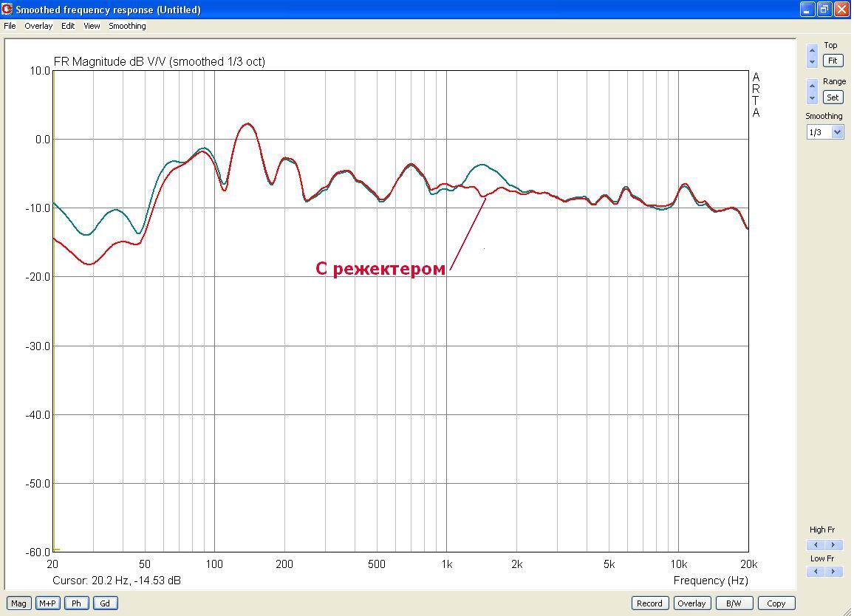Image resolution: width=854 pixels, height=616 pixels.
Task: Click the Record button
Action: tap(650, 603)
